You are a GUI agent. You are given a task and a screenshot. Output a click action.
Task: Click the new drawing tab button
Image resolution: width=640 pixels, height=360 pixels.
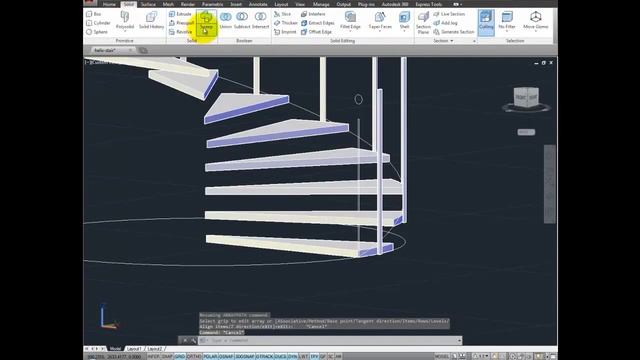coord(143,50)
